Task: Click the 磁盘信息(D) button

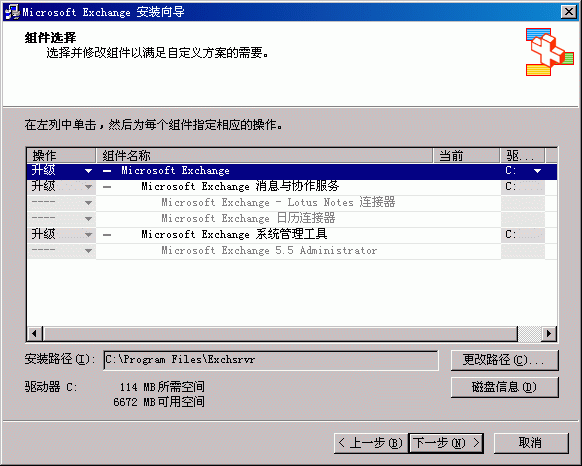Action: pos(504,387)
